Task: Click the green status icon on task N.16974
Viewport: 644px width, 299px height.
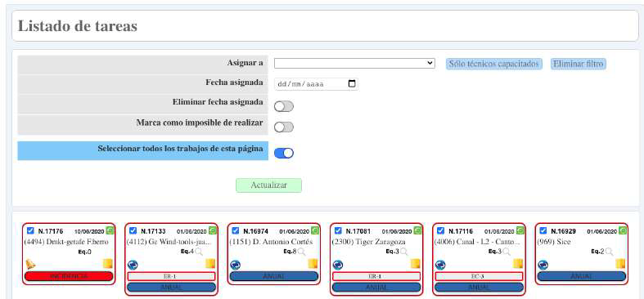Action: tap(315, 230)
